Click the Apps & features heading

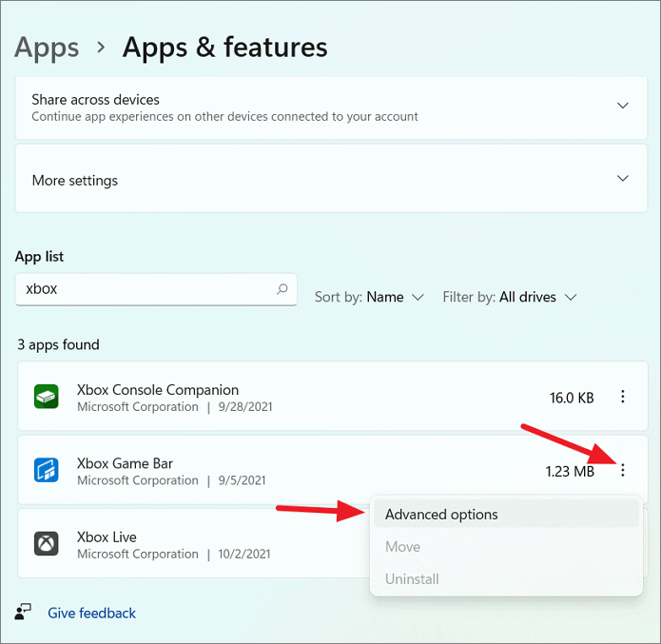click(224, 48)
